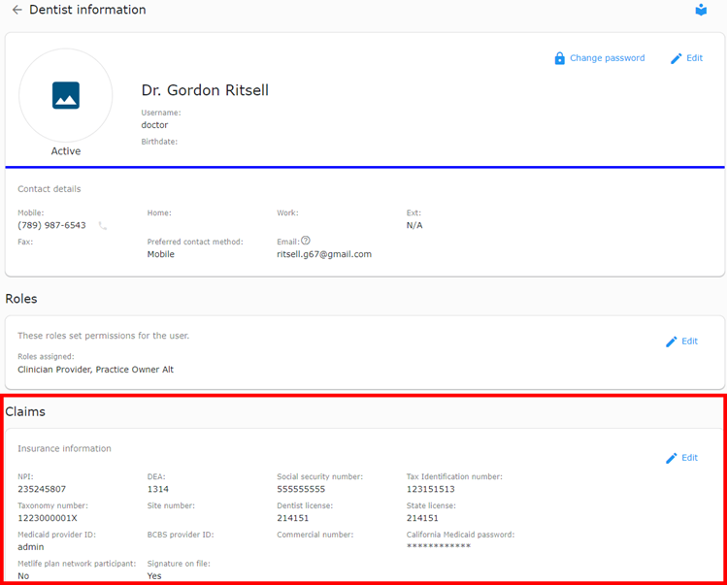728x585 pixels.
Task: Select the username value doctor
Action: pos(154,125)
